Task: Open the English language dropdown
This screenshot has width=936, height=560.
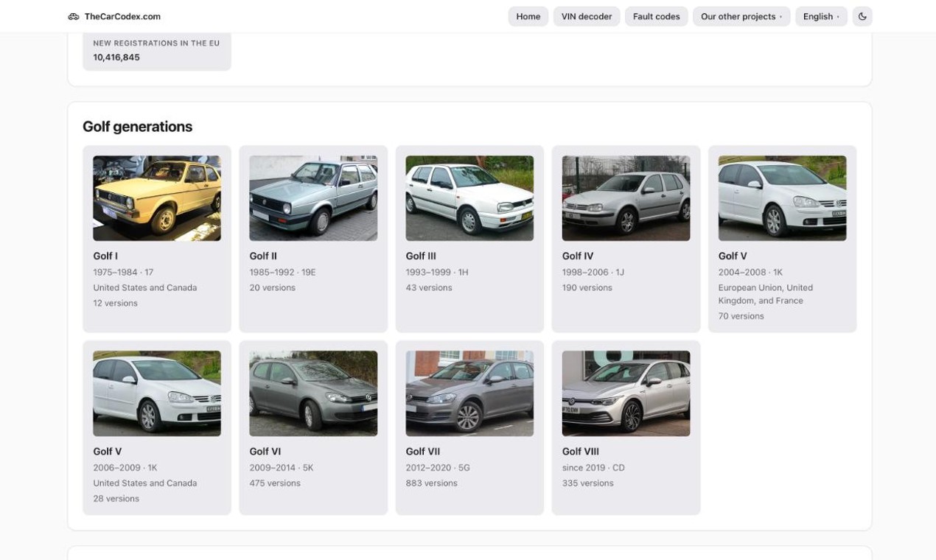Action: point(821,16)
